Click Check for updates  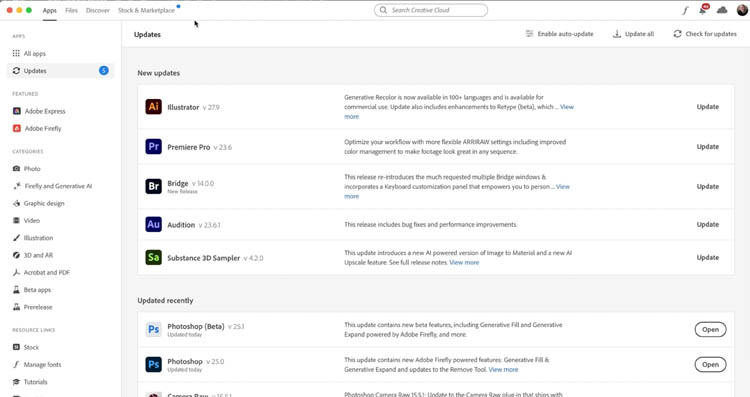tap(705, 34)
